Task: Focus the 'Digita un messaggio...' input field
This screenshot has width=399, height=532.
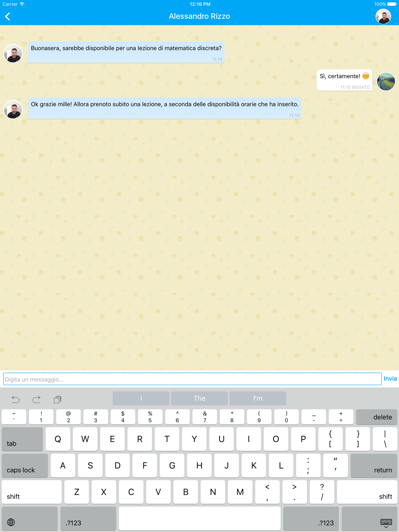Action: tap(192, 379)
